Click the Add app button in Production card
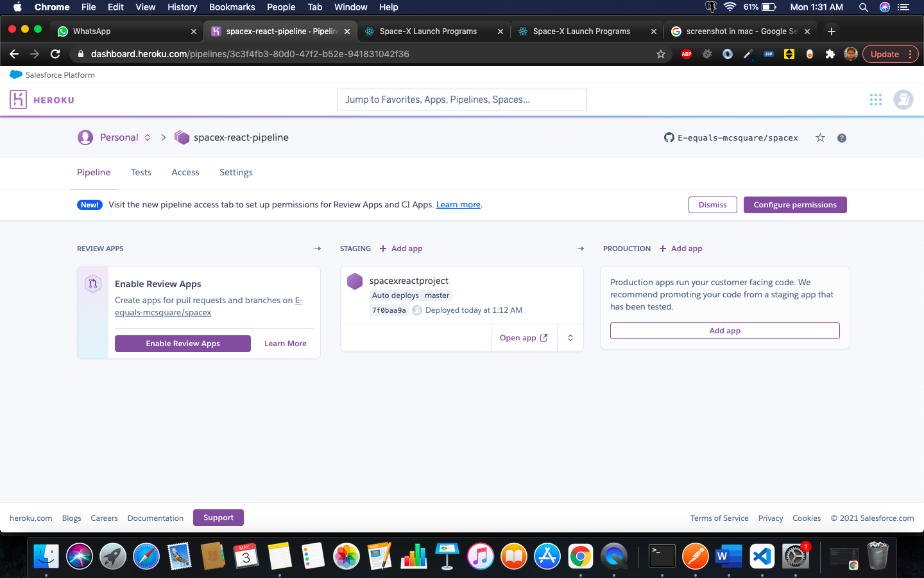The height and width of the screenshot is (578, 924). tap(725, 331)
